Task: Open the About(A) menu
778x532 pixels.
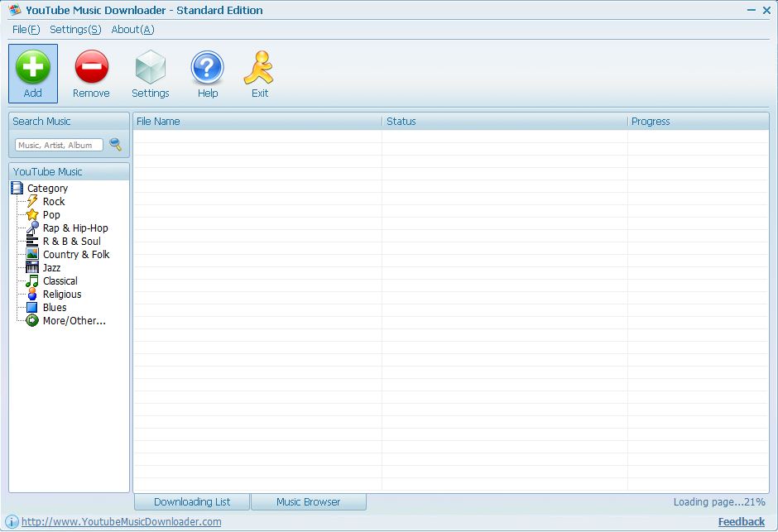Action: pyautogui.click(x=133, y=30)
